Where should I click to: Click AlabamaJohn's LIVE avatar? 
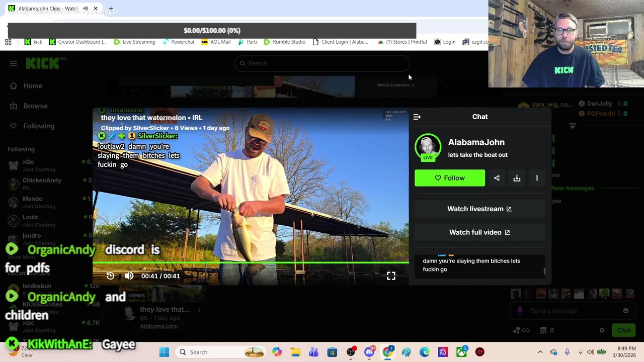coord(428,147)
